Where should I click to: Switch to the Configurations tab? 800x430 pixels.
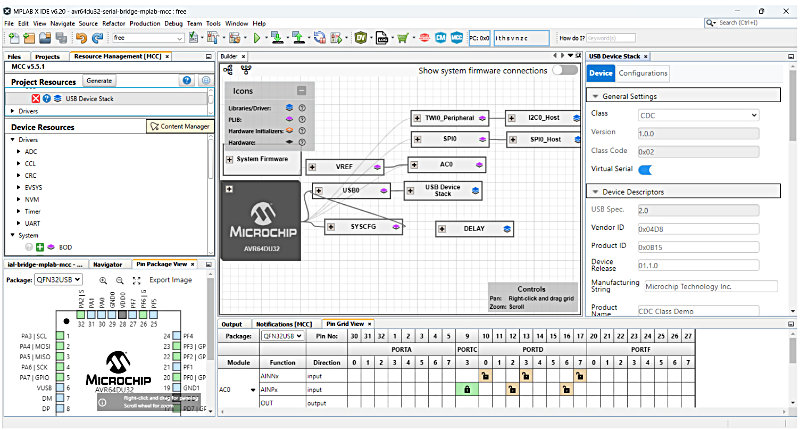643,73
